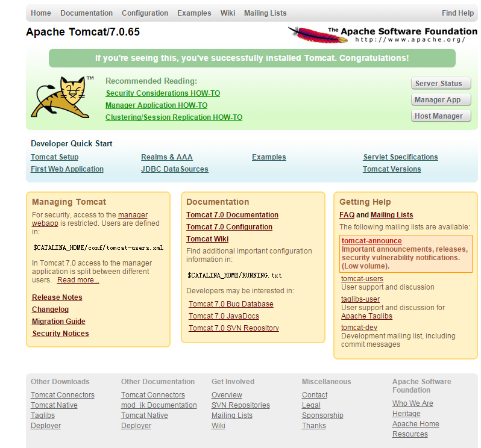Open SVN Repositories footer link
Viewport: 481px width, 448px height.
click(x=241, y=405)
